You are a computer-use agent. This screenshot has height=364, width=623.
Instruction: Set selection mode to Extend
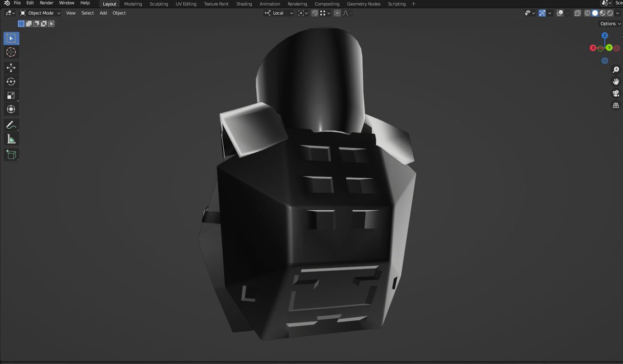coord(29,23)
